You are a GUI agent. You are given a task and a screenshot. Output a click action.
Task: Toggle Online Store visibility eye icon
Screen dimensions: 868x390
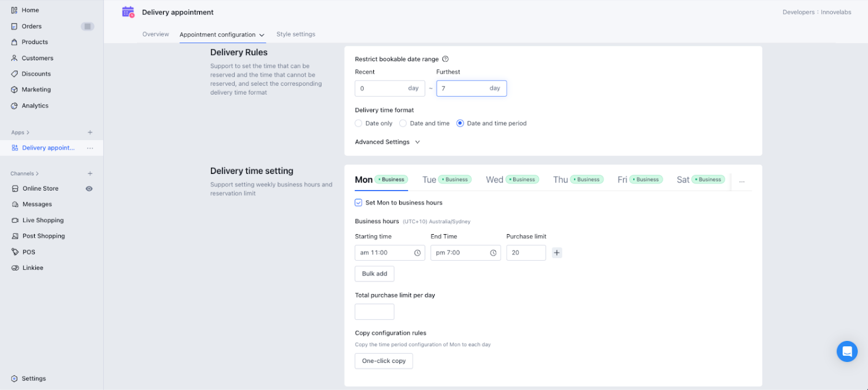click(x=89, y=189)
